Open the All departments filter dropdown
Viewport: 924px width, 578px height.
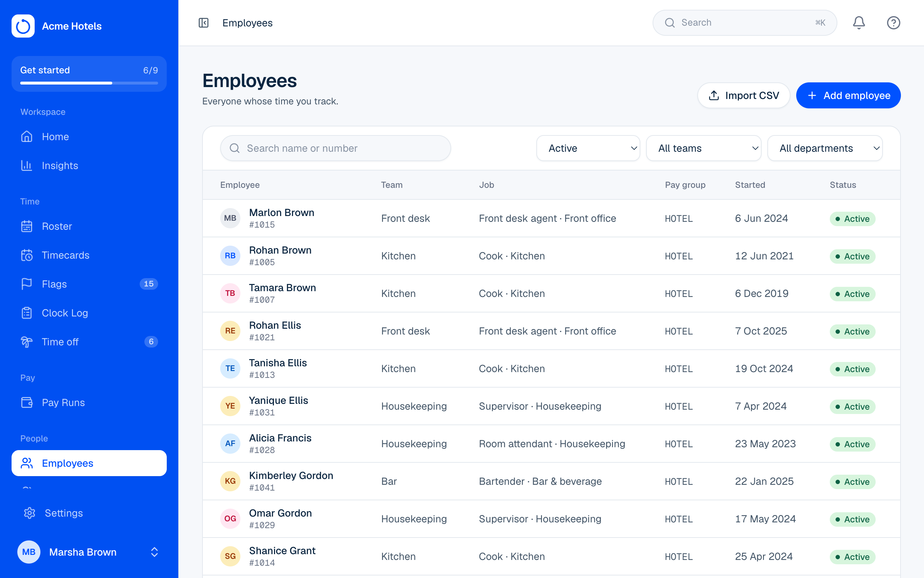pos(825,148)
